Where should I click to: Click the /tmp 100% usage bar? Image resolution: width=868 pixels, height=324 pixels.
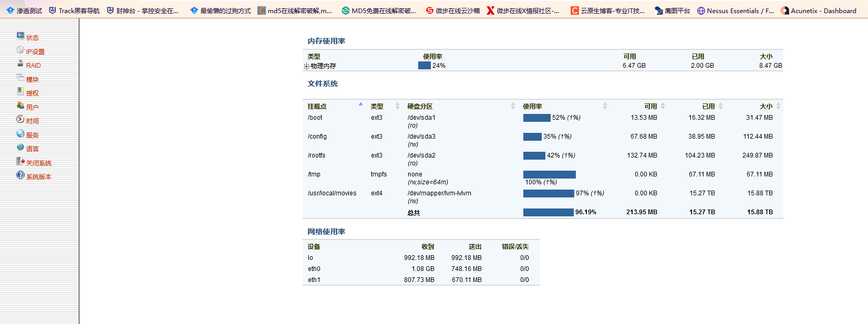click(550, 174)
